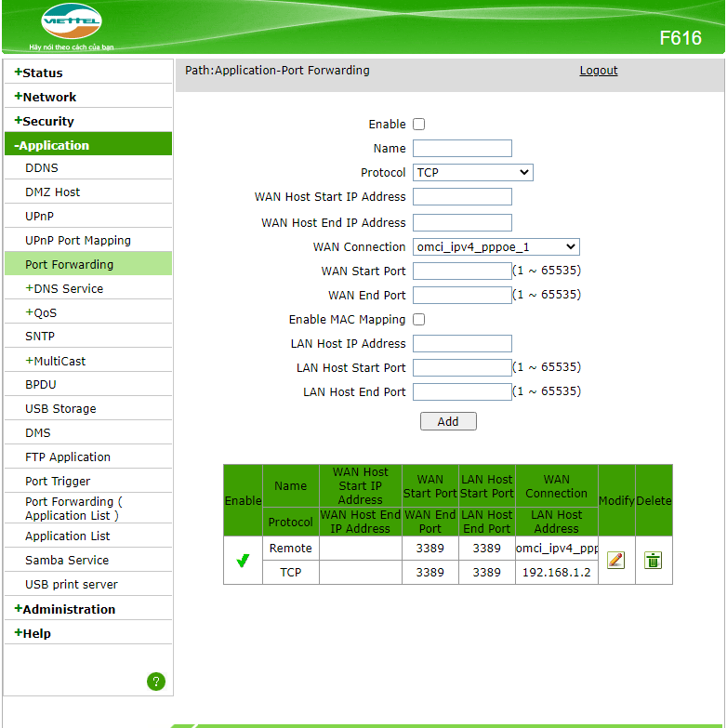Click the green enabled checkmark for the Remote rule
The width and height of the screenshot is (727, 728).
(x=243, y=561)
